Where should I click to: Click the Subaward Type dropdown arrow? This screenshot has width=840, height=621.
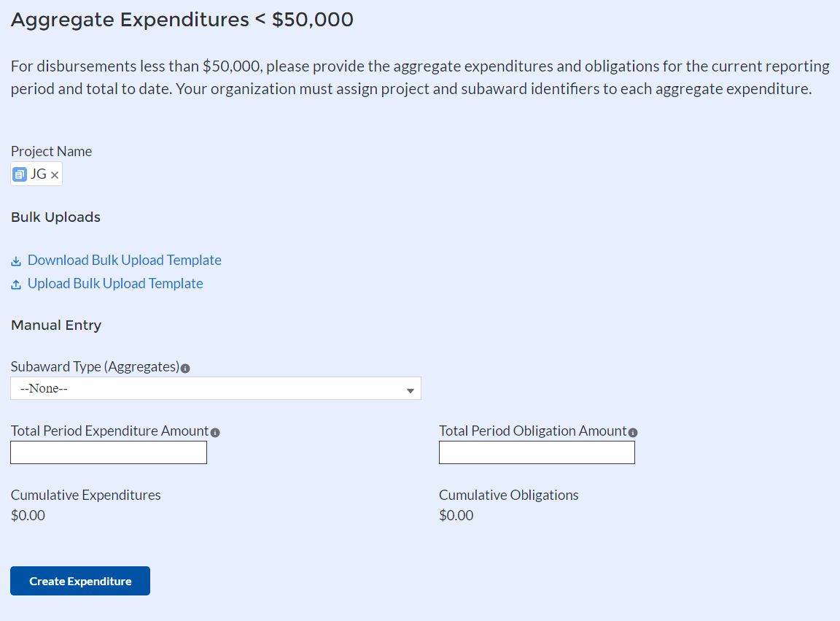pyautogui.click(x=411, y=390)
